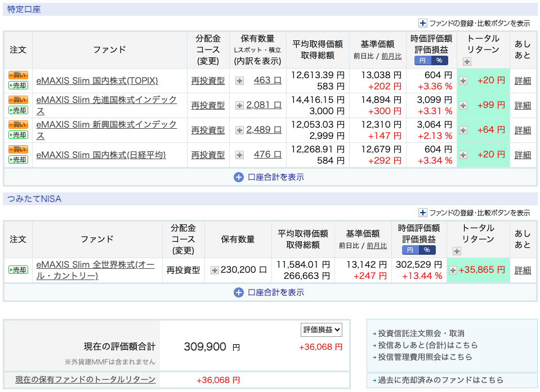Switch to 前月比 in つみたてNISA header
540x392 pixels.
point(377,246)
